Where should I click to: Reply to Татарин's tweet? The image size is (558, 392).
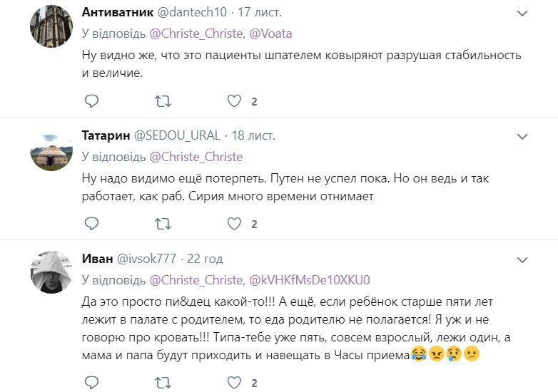tap(91, 224)
